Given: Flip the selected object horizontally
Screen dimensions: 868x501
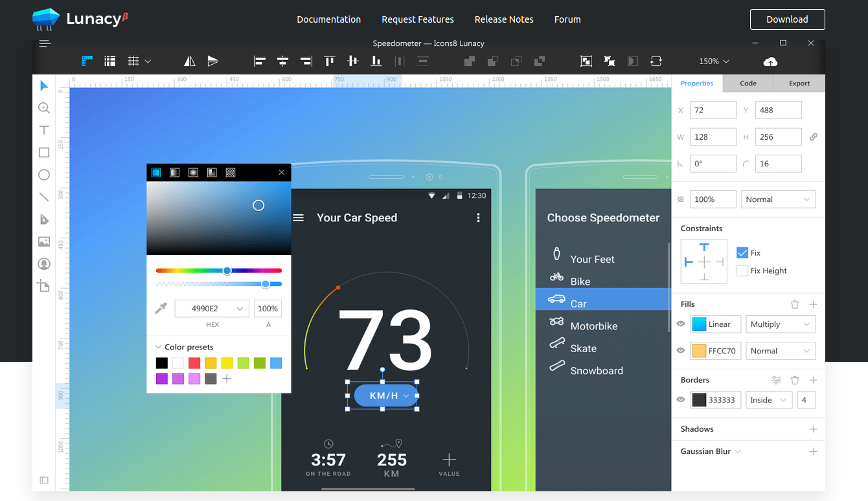Looking at the screenshot, I should coord(189,60).
